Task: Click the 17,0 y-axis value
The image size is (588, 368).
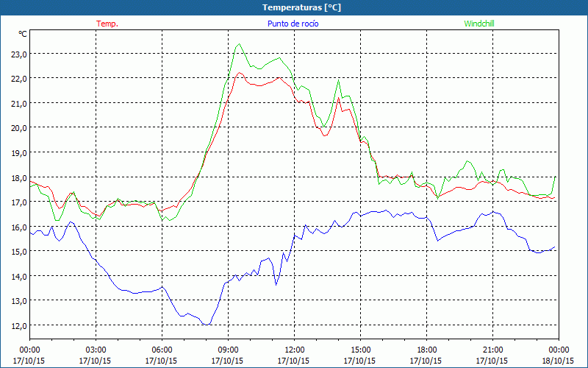Action: [19, 202]
